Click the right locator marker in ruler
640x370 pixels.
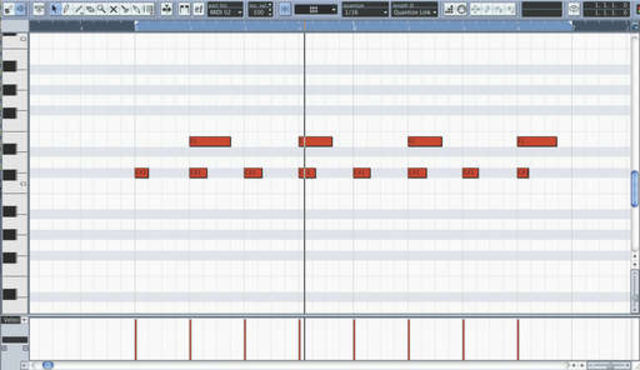click(x=572, y=24)
